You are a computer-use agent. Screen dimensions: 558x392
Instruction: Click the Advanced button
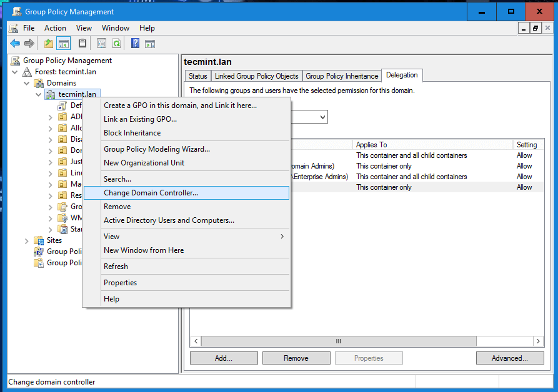[x=510, y=358]
